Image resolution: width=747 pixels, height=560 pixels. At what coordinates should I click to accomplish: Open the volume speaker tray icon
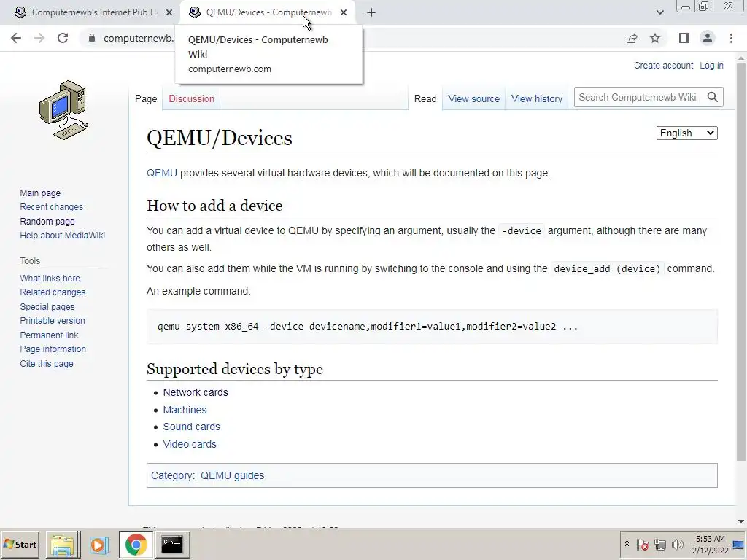[677, 544]
